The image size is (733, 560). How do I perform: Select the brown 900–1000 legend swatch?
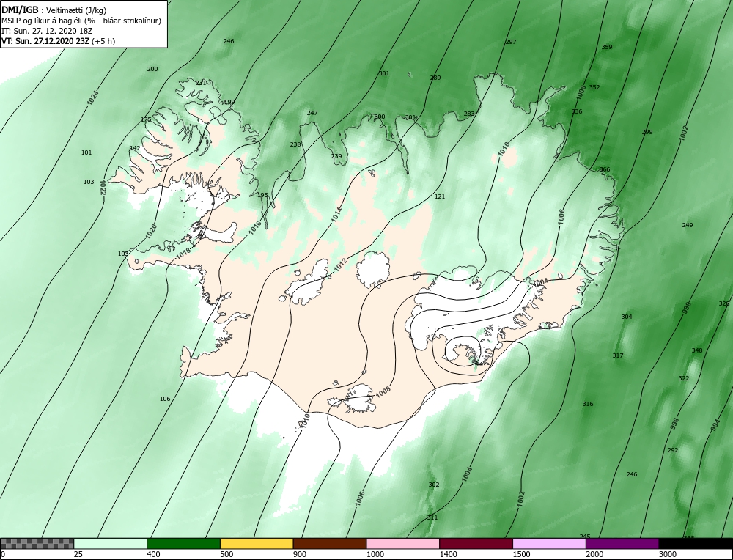330,543
